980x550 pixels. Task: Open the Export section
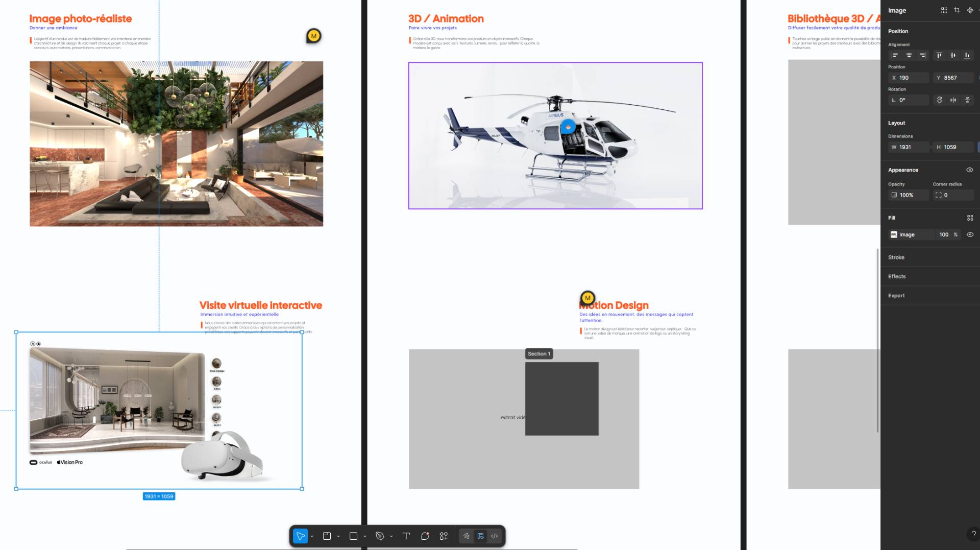[x=896, y=296]
